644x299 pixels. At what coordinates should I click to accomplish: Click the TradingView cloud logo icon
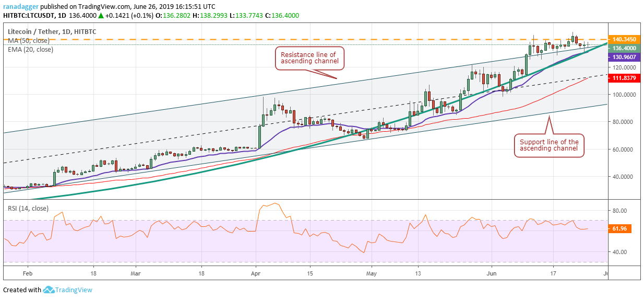49,290
